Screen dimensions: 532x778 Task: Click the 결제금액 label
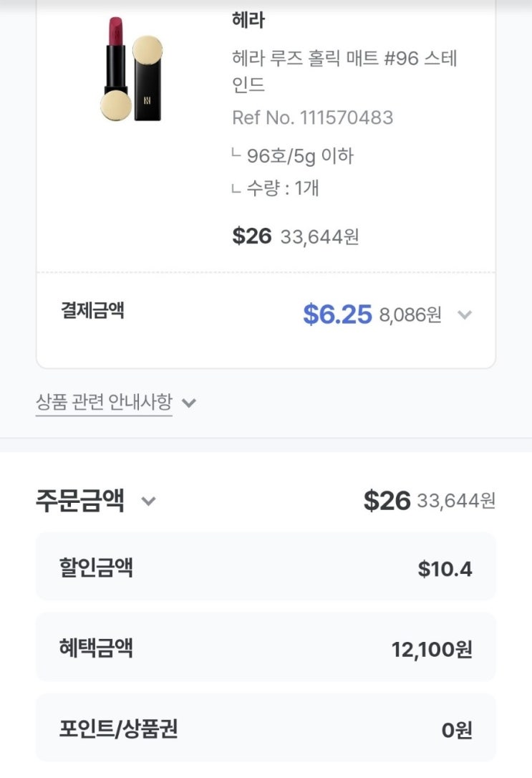click(92, 311)
